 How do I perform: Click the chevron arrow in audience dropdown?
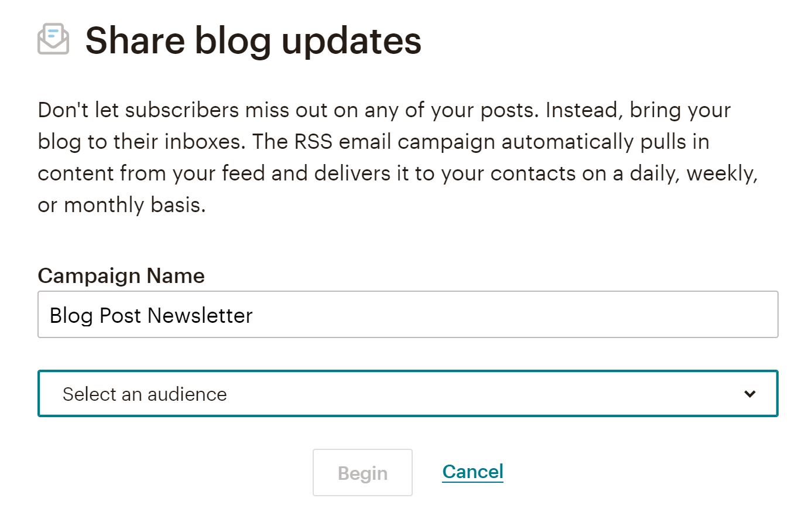(749, 394)
